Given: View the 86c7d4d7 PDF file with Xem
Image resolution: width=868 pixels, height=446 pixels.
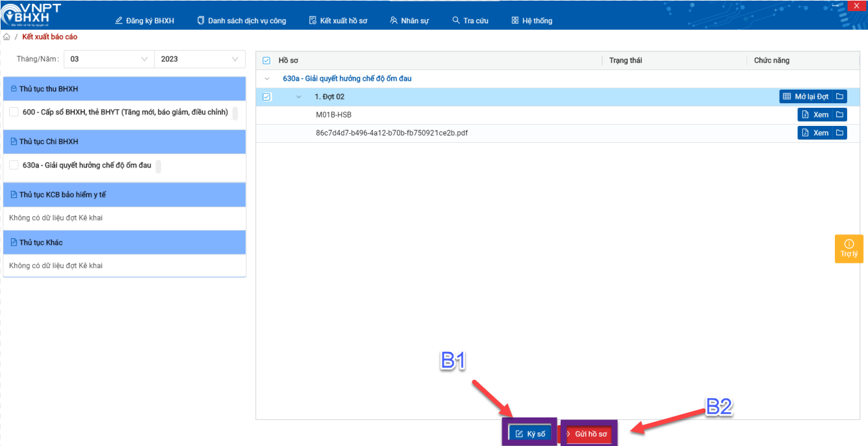Looking at the screenshot, I should tap(815, 133).
